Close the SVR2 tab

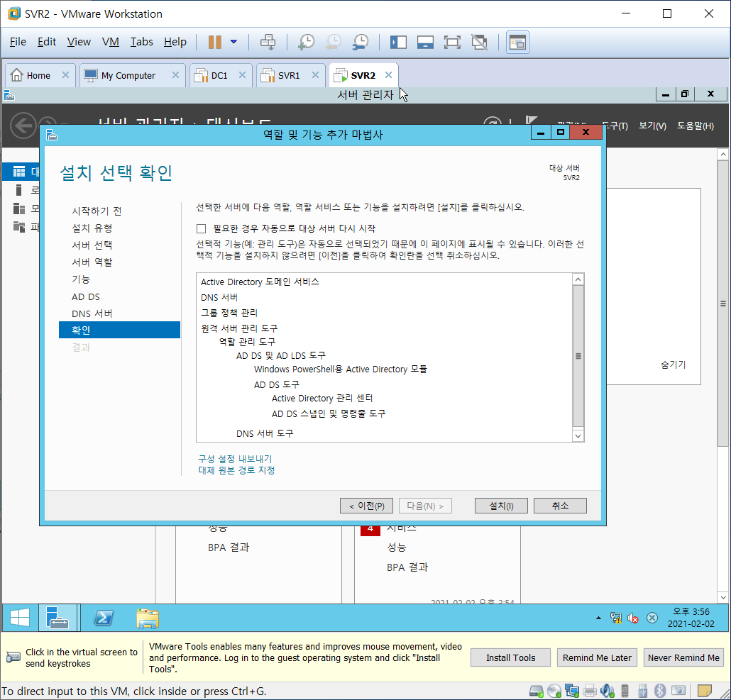388,75
